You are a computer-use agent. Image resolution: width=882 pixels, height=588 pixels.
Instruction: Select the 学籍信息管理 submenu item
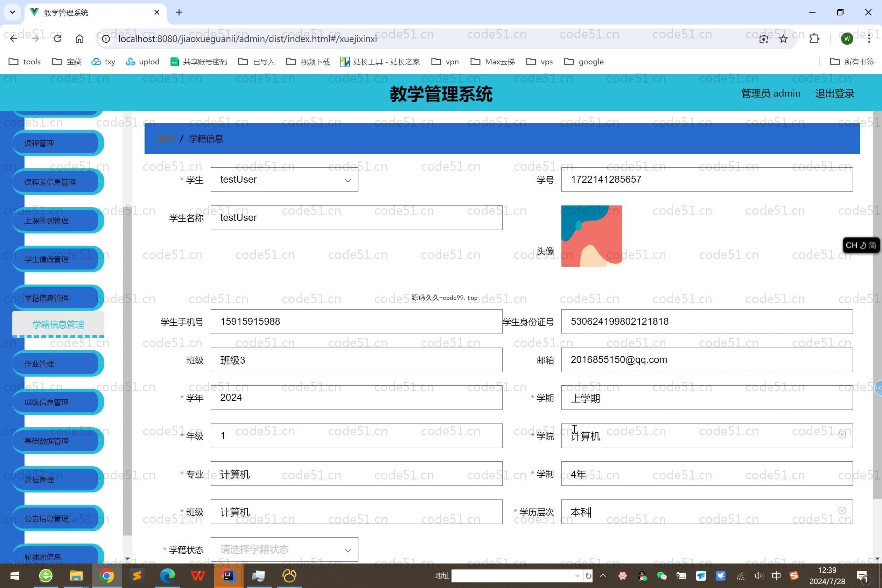tap(58, 324)
